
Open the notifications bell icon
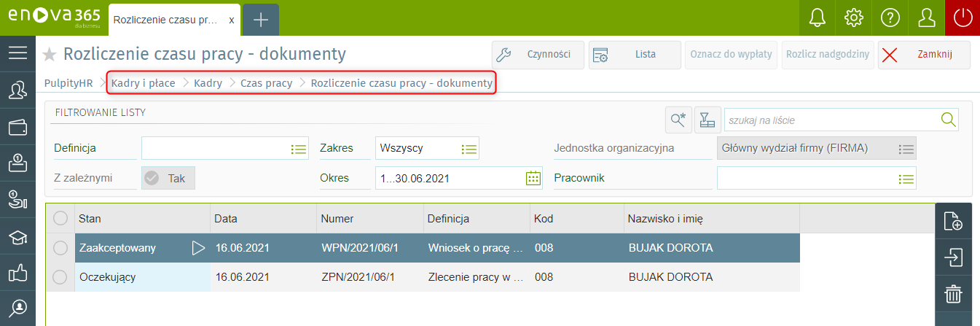(x=817, y=18)
